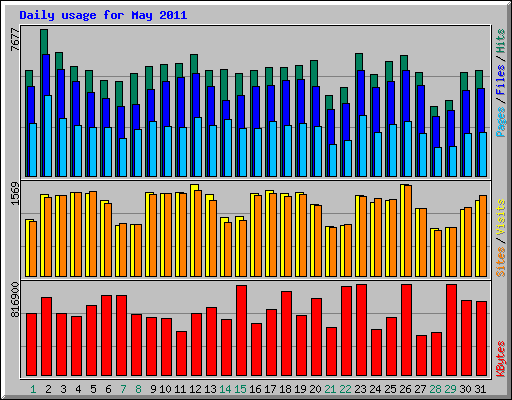The width and height of the screenshot is (512, 400).
Task: Click the 'KBytes' legend text
Action: pyautogui.click(x=500, y=359)
